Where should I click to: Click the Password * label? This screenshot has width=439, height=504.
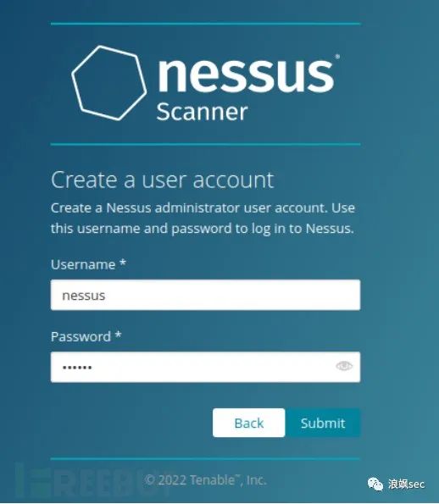[86, 336]
